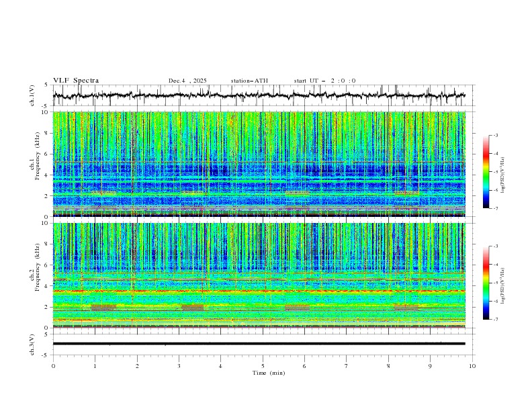Click the ch.1 voltage waveform trace
The height and width of the screenshot is (411, 532).
coord(259,95)
